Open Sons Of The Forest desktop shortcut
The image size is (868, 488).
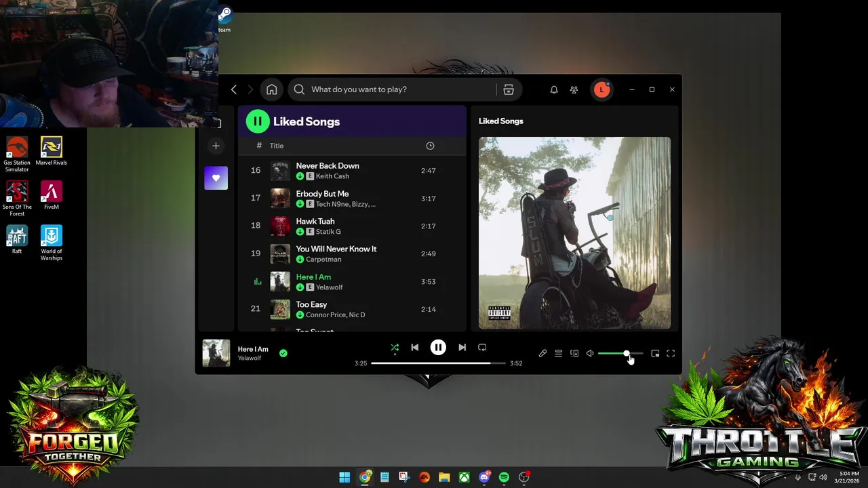[x=17, y=199]
